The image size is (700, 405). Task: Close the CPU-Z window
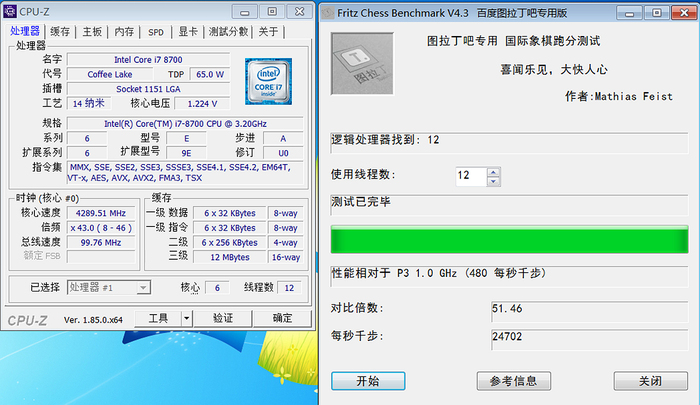coord(300,12)
